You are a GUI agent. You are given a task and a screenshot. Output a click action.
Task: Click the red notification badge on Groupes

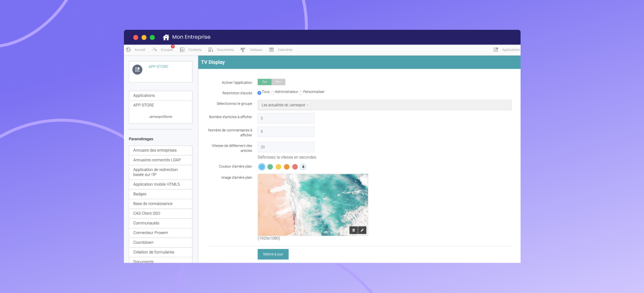(173, 46)
